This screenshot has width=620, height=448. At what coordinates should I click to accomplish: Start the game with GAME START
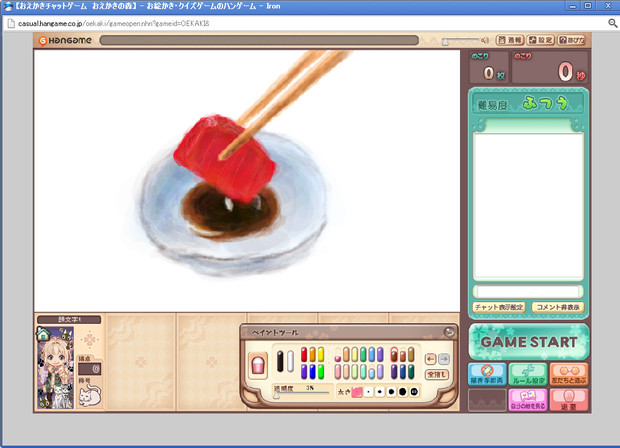point(529,342)
